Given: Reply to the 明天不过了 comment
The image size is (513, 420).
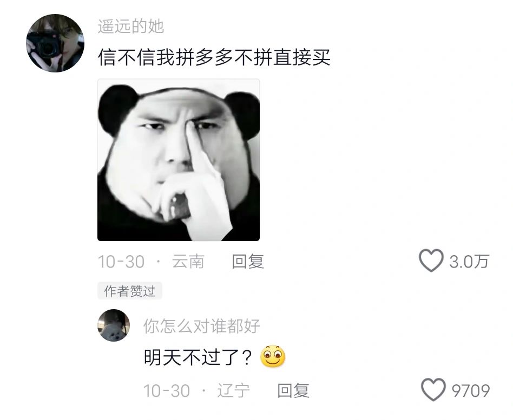Looking at the screenshot, I should [293, 391].
